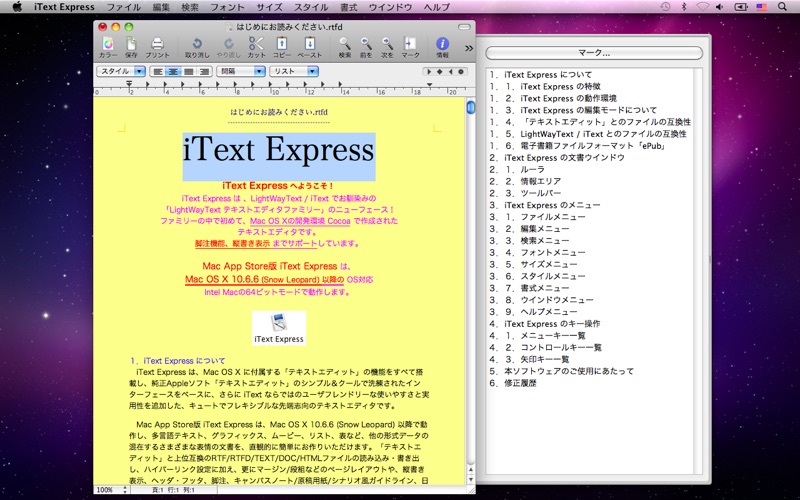
Task: Click the Bluetooth status icon
Action: 684,7
